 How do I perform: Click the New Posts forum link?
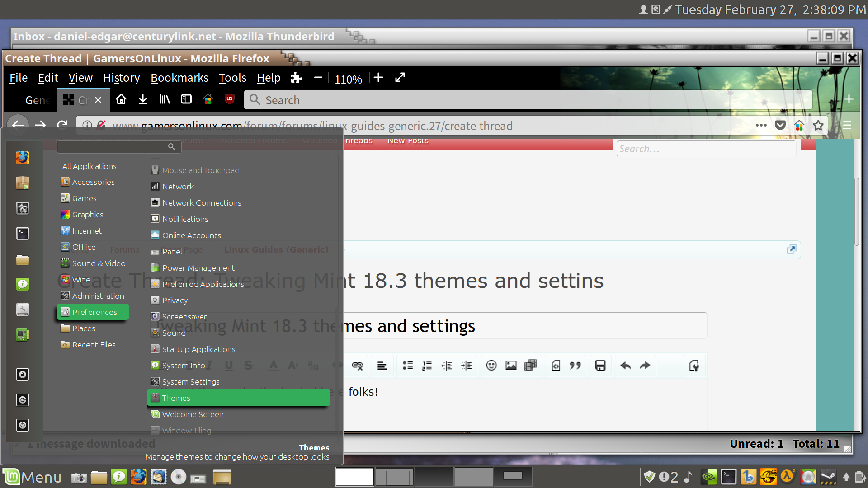(408, 141)
